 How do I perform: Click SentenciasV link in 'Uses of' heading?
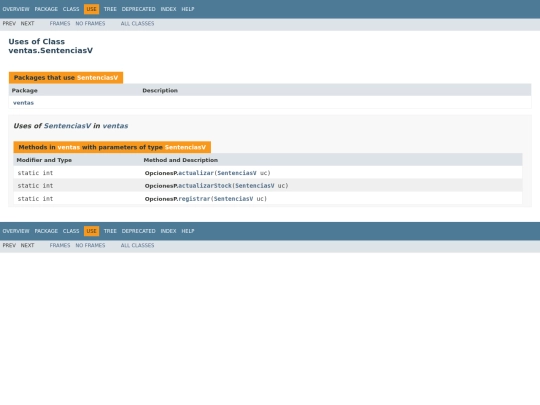pyautogui.click(x=68, y=126)
